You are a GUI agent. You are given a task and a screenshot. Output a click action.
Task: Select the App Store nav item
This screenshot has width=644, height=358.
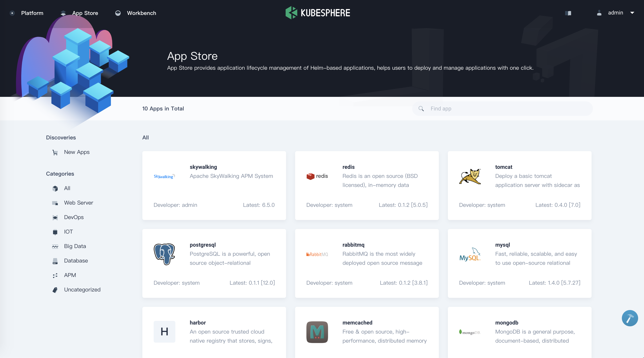[x=85, y=13]
